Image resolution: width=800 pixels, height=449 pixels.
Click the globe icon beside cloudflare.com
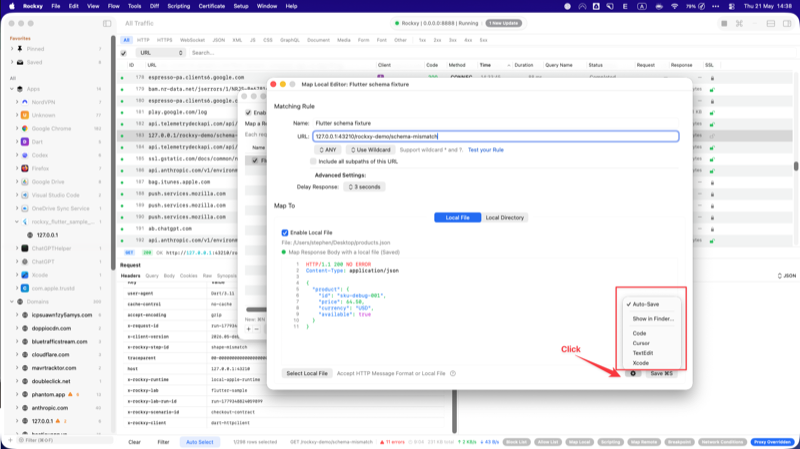pos(24,355)
